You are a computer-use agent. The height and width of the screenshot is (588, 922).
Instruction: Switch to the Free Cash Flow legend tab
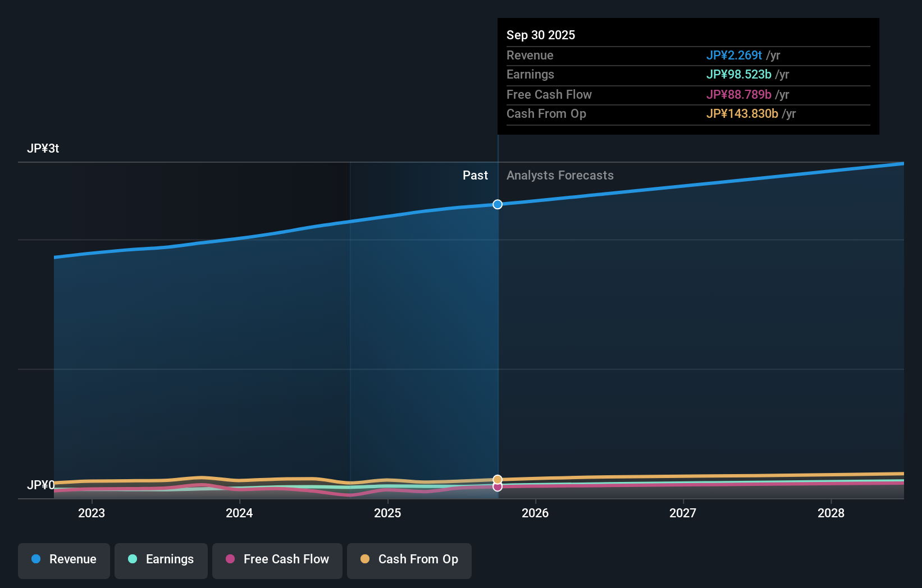(x=277, y=561)
